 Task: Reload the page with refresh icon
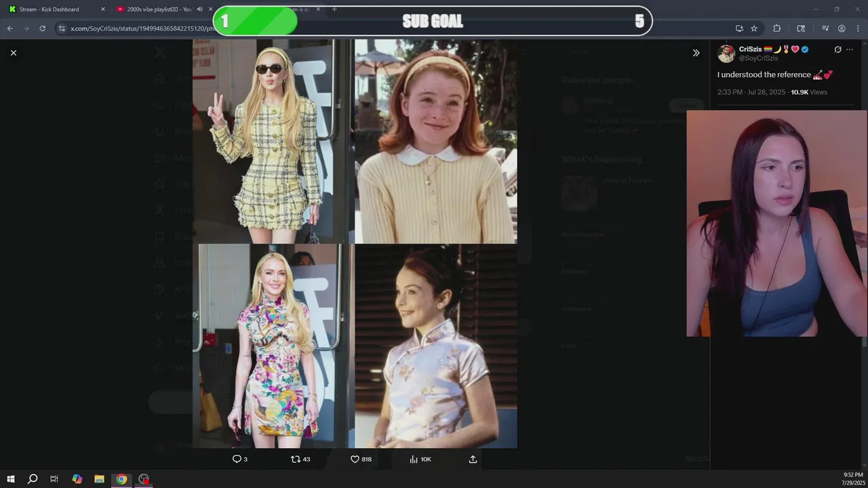(x=42, y=28)
